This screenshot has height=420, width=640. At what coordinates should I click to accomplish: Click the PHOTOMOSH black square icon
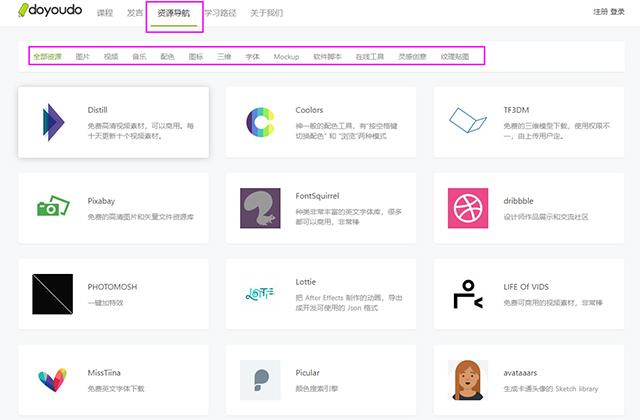(53, 294)
